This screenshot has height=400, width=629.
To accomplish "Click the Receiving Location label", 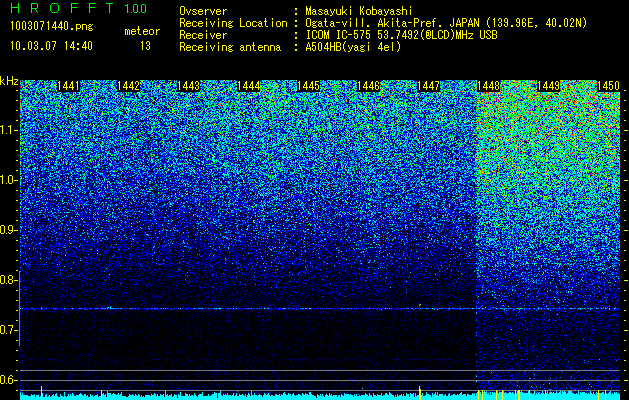I will pyautogui.click(x=233, y=23).
